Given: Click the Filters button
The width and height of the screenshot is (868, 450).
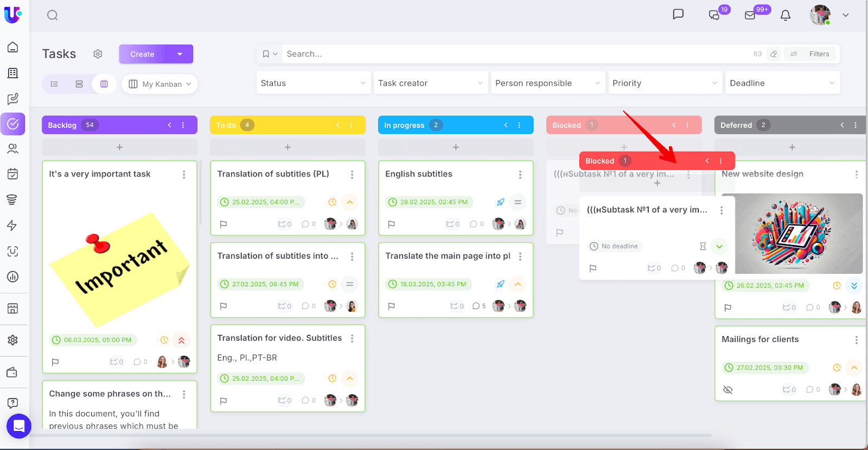Looking at the screenshot, I should click(812, 54).
